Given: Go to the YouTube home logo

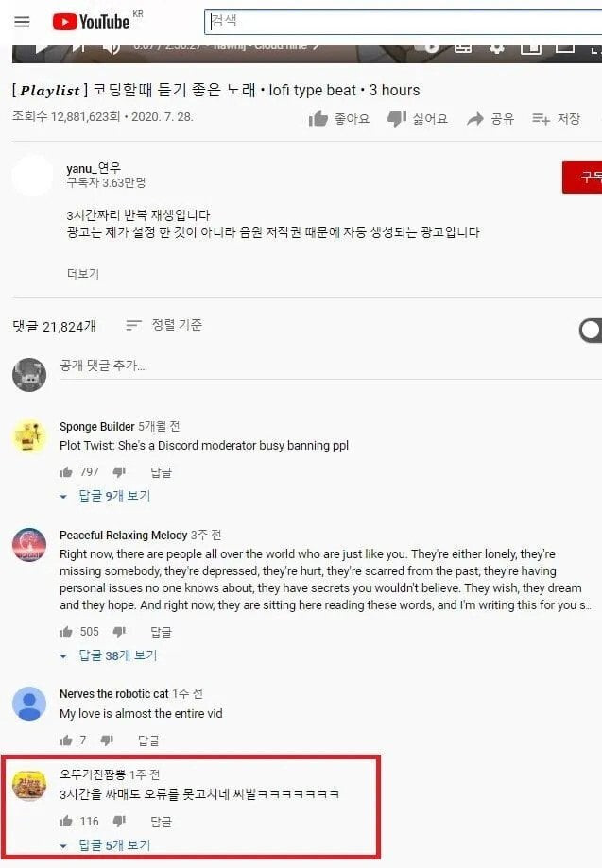Looking at the screenshot, I should coord(92,22).
